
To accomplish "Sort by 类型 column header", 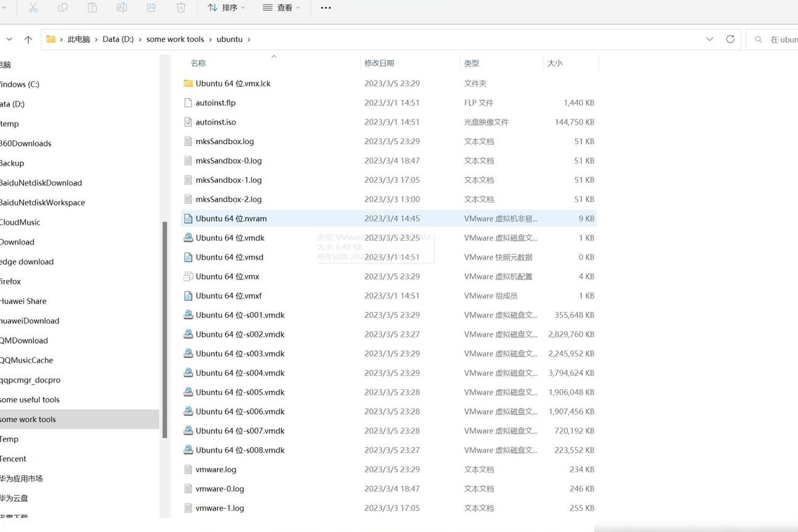I will point(472,63).
